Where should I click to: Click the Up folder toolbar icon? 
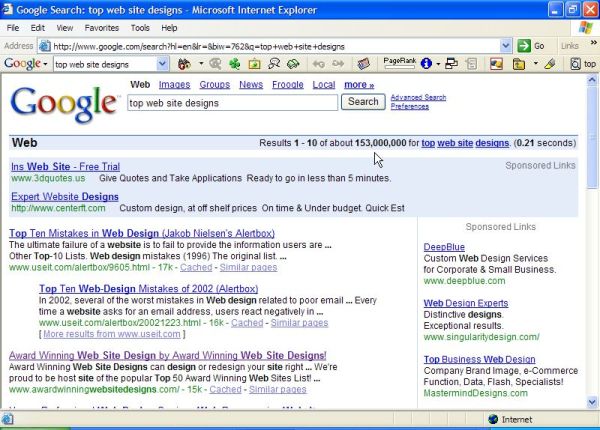(x=519, y=64)
